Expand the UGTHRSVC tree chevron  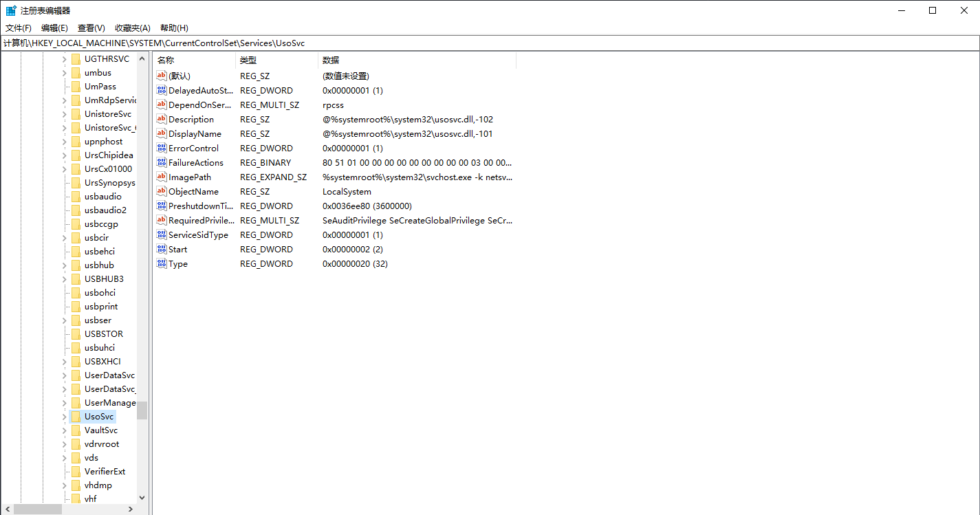(x=65, y=59)
